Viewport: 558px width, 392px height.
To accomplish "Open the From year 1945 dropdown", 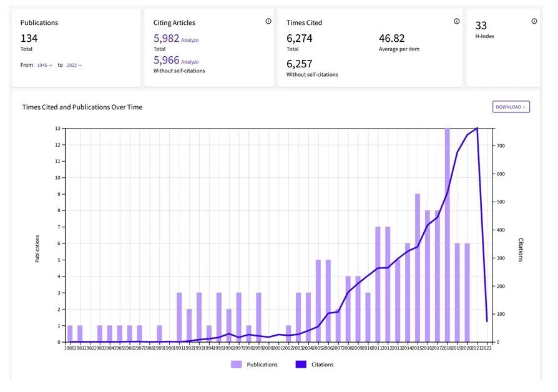I will pyautogui.click(x=44, y=65).
